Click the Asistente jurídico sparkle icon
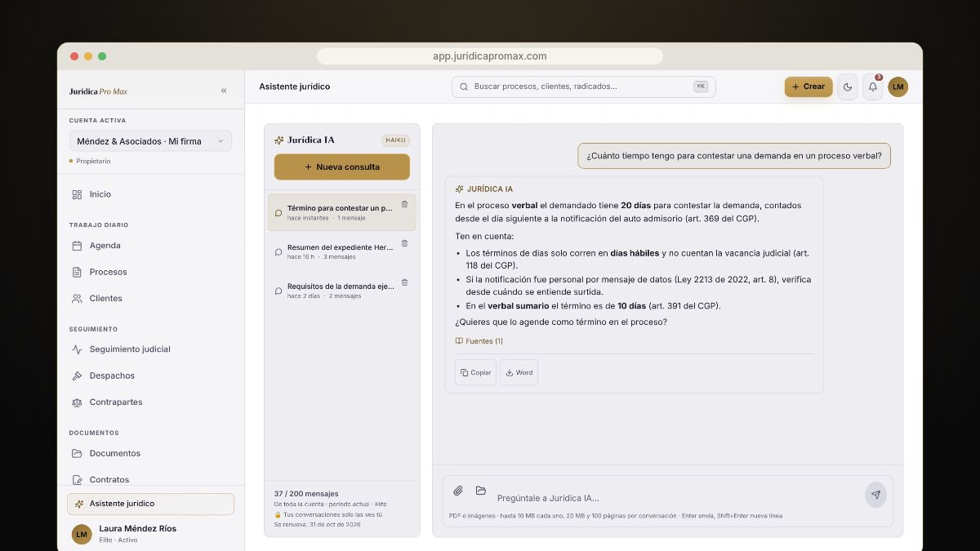The width and height of the screenshot is (980, 551). pos(78,504)
